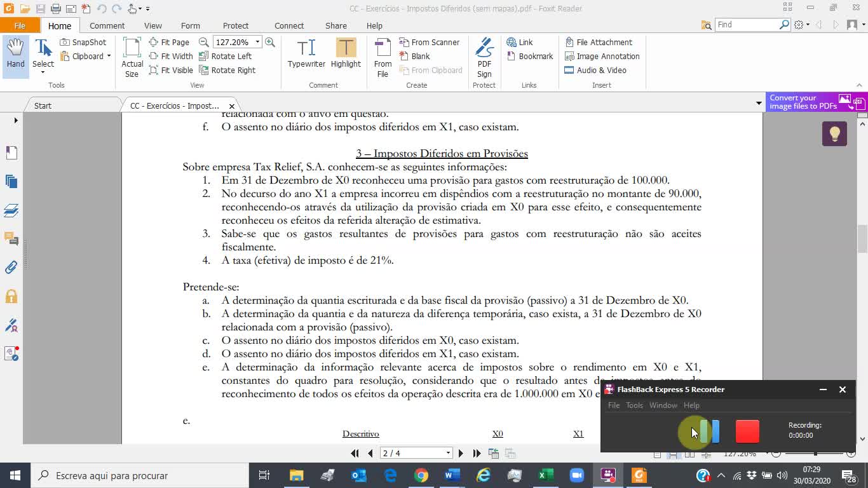Go to the next page

point(461,453)
